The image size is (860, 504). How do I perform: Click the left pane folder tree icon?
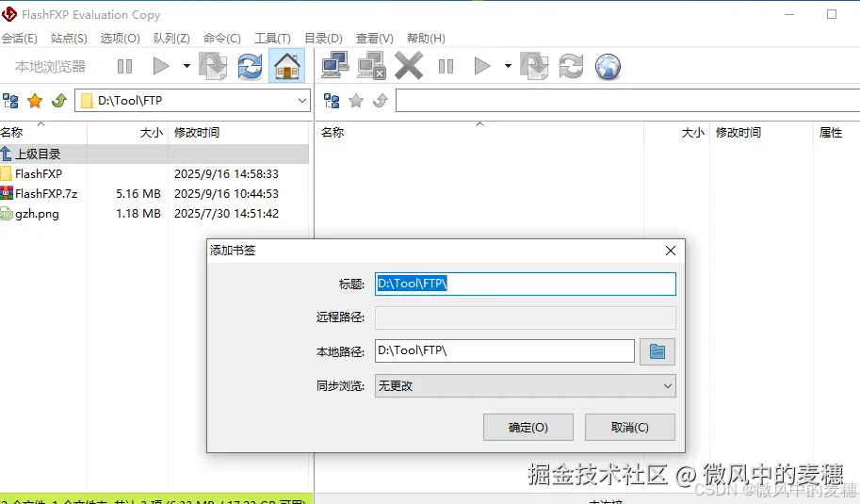pyautogui.click(x=10, y=101)
